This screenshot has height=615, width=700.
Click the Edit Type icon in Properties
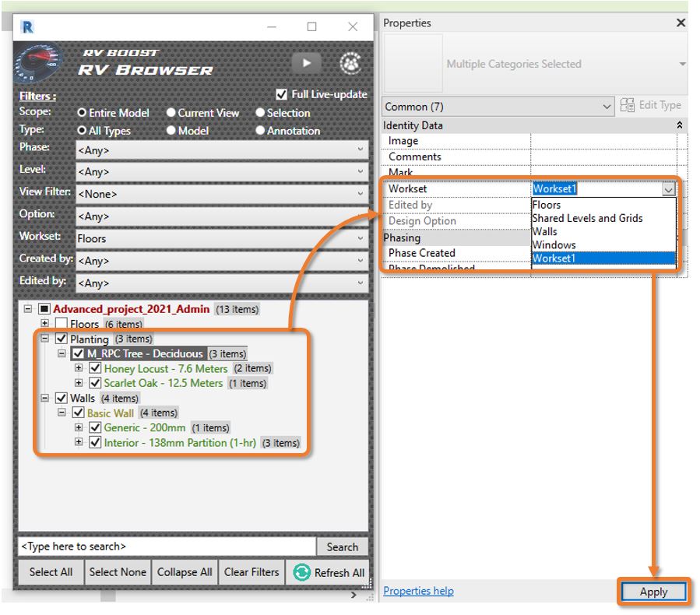click(x=627, y=105)
